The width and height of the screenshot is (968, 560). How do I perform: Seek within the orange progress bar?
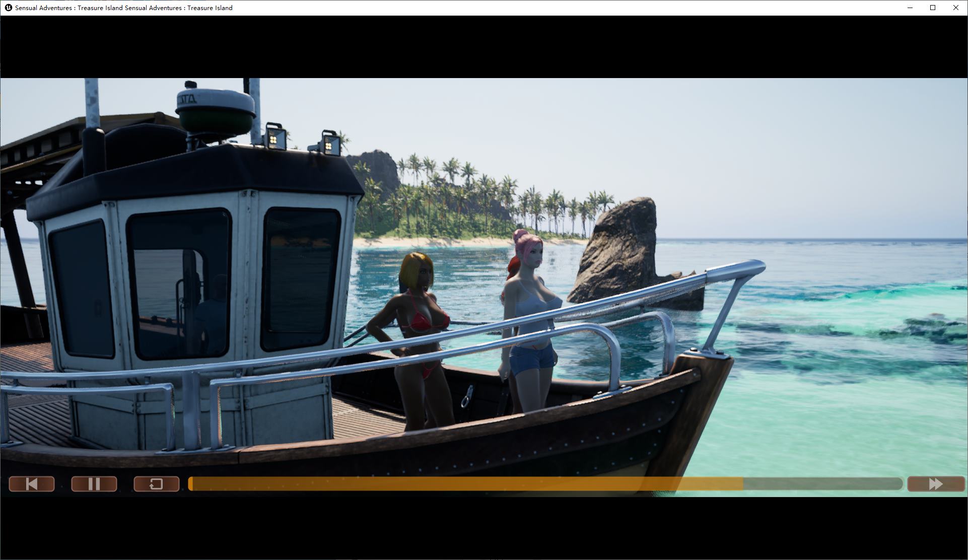pos(545,484)
